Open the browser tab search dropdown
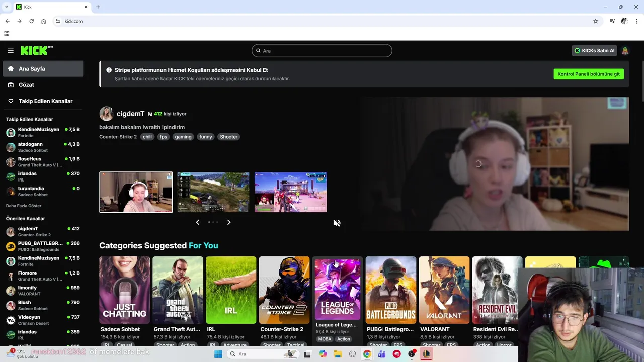Image resolution: width=644 pixels, height=362 pixels. point(7,7)
